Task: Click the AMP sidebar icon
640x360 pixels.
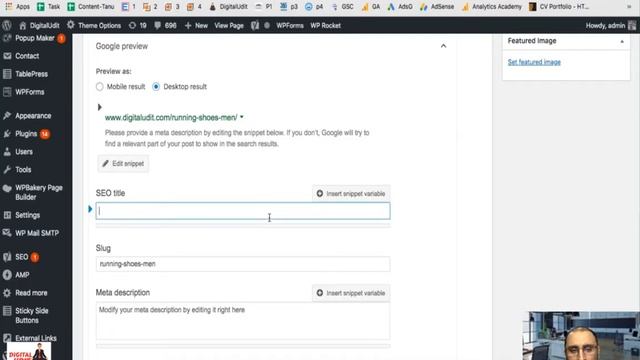Action: [x=7, y=275]
